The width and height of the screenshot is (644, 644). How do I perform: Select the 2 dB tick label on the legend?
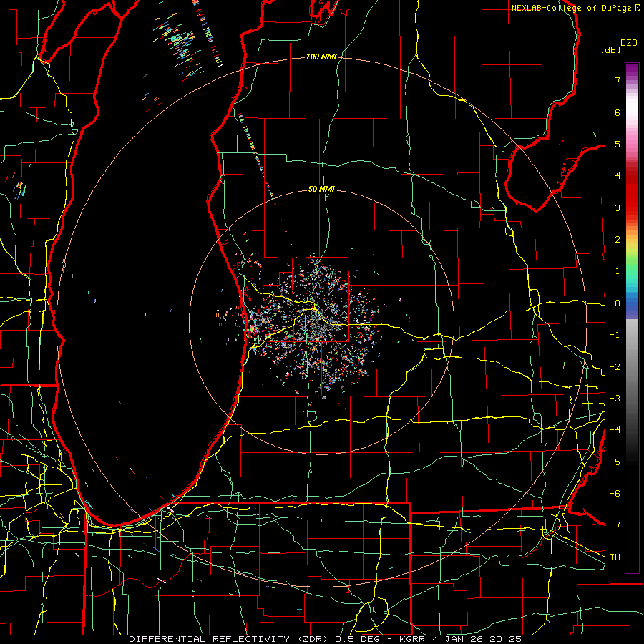618,240
